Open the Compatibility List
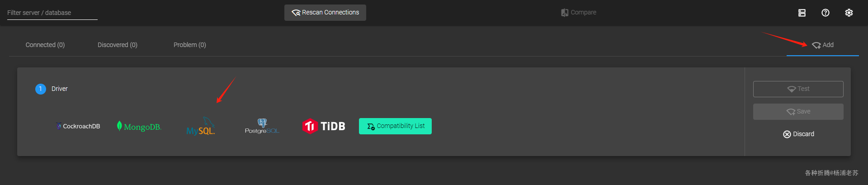The image size is (868, 185). tap(395, 126)
